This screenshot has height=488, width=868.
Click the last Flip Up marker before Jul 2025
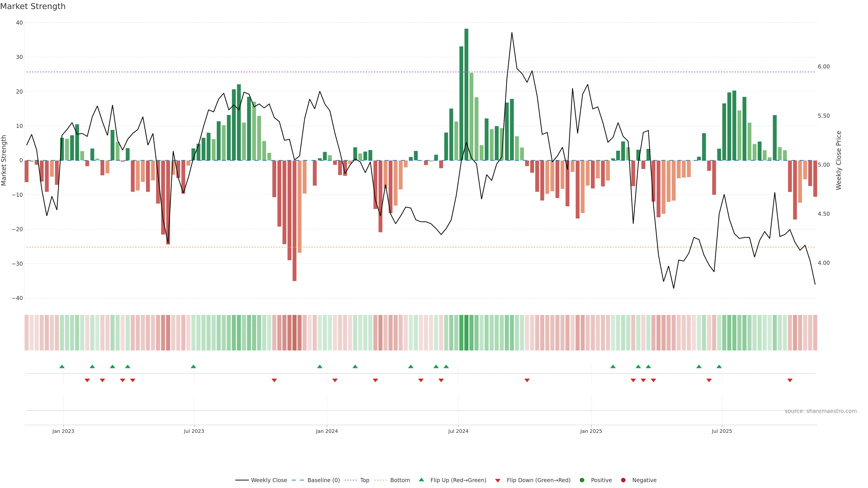(x=719, y=366)
